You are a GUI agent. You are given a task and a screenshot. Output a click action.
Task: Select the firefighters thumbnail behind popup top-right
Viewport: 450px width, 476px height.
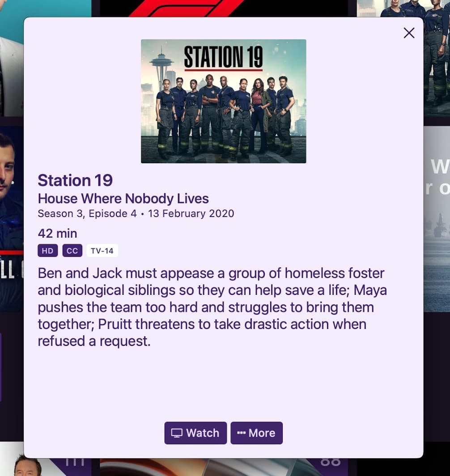pos(403,8)
